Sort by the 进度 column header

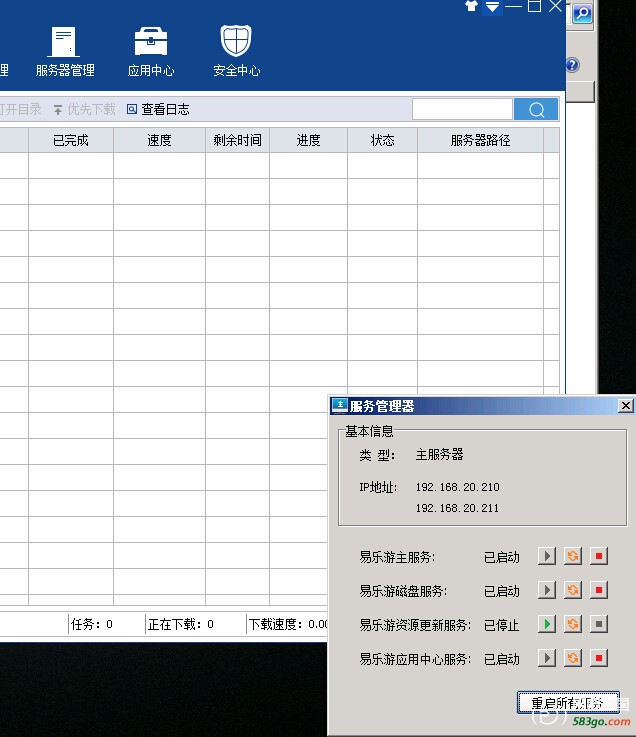point(308,140)
